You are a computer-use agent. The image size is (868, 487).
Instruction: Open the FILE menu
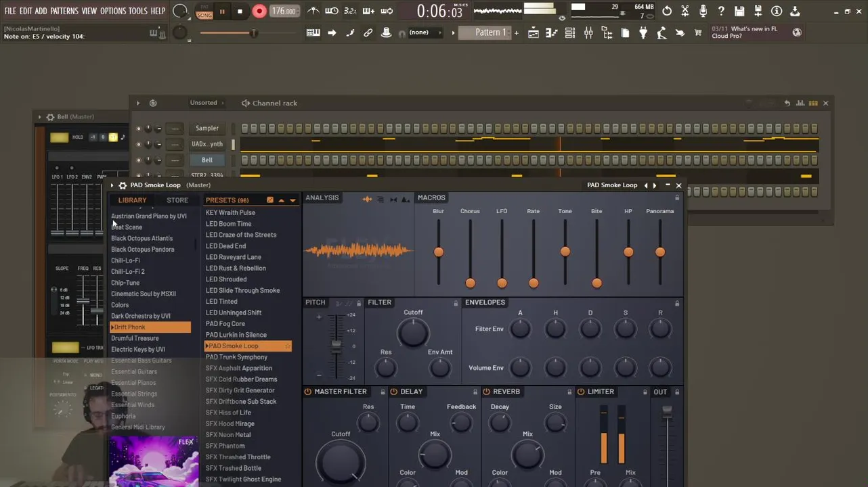click(10, 11)
